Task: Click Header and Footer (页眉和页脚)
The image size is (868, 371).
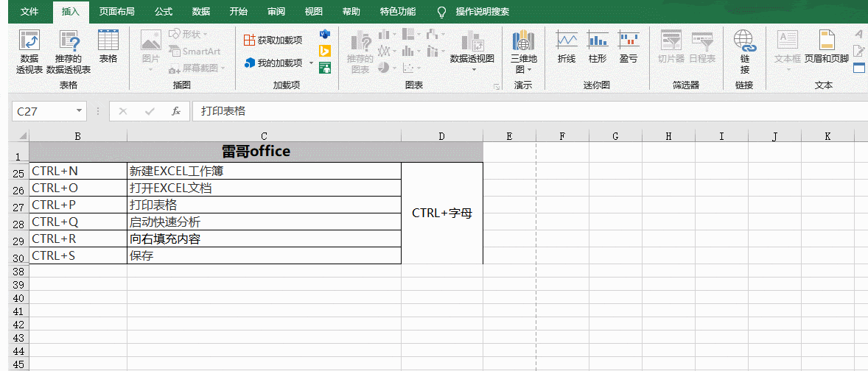Action: pos(827,46)
